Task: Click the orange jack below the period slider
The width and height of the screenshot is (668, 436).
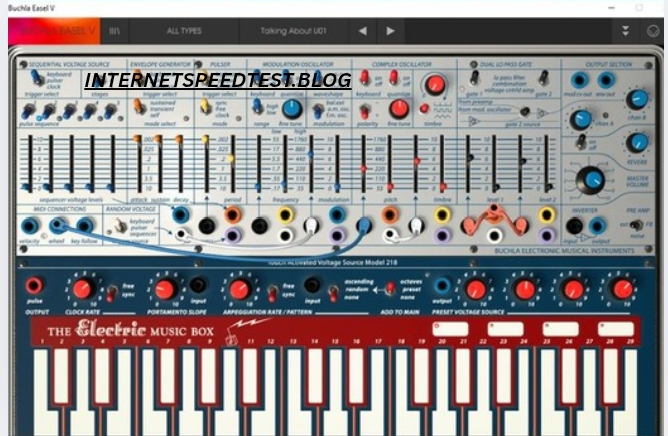Action: click(233, 214)
